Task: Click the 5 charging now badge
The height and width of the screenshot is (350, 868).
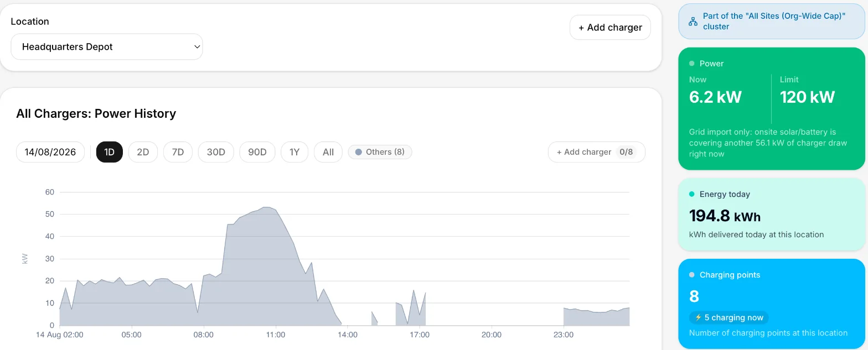Action: tap(729, 318)
